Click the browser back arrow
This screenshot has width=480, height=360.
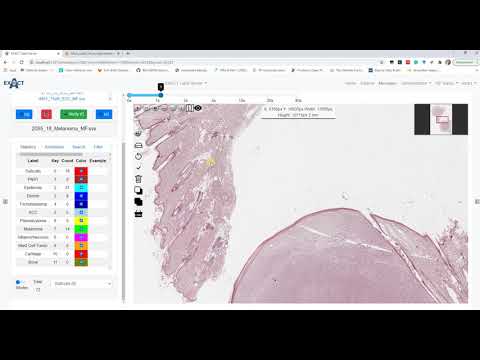click(5, 62)
